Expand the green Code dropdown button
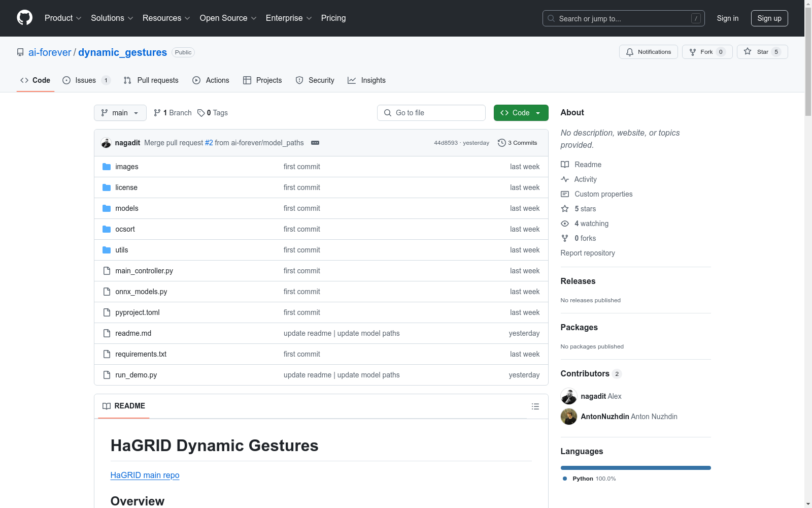 tap(521, 113)
